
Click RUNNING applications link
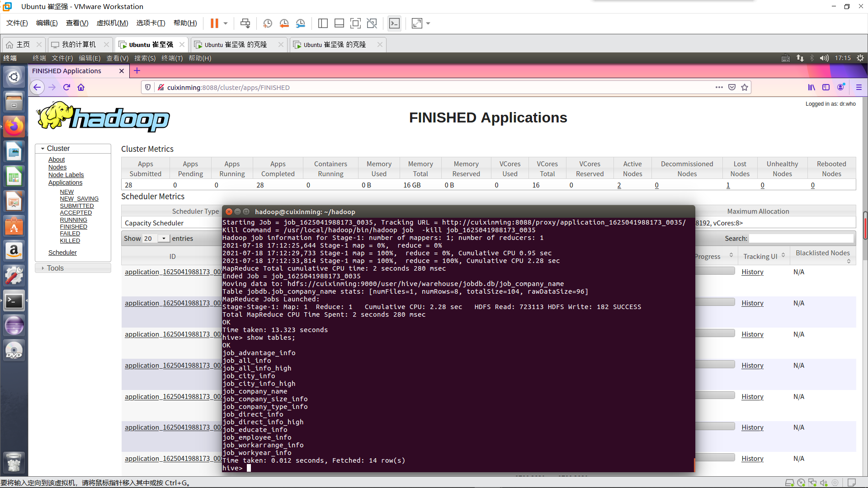73,220
